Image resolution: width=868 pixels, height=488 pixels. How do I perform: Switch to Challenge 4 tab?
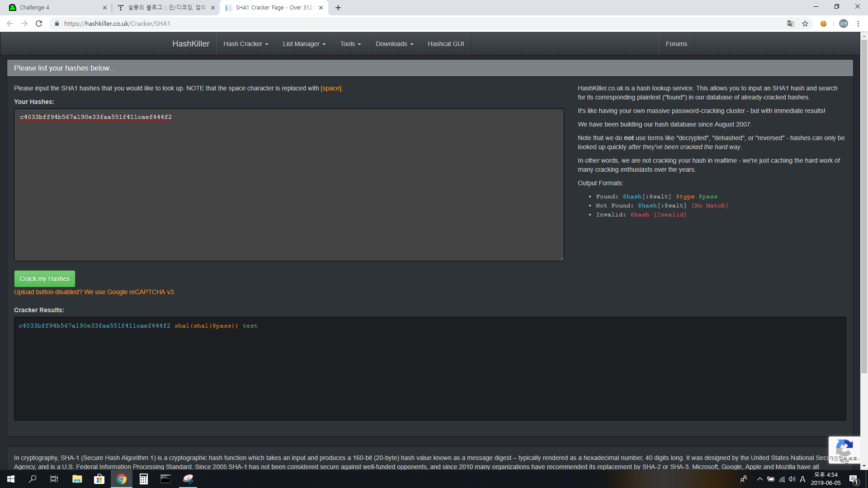tap(54, 8)
